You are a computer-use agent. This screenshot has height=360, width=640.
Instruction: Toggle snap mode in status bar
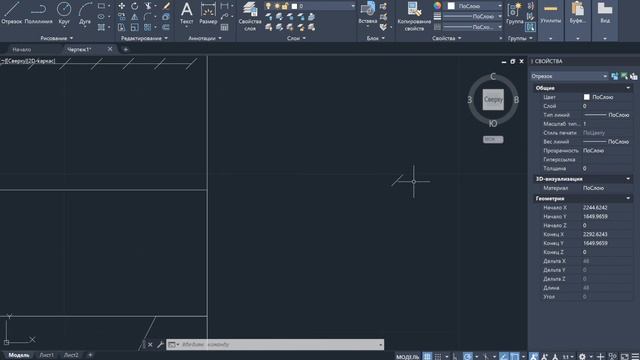438,356
